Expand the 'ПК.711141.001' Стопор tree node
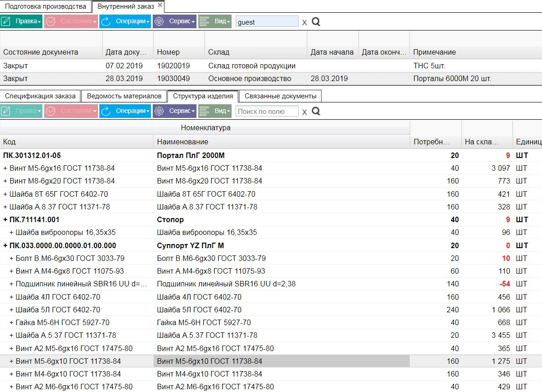The width and height of the screenshot is (542, 392). pyautogui.click(x=5, y=219)
